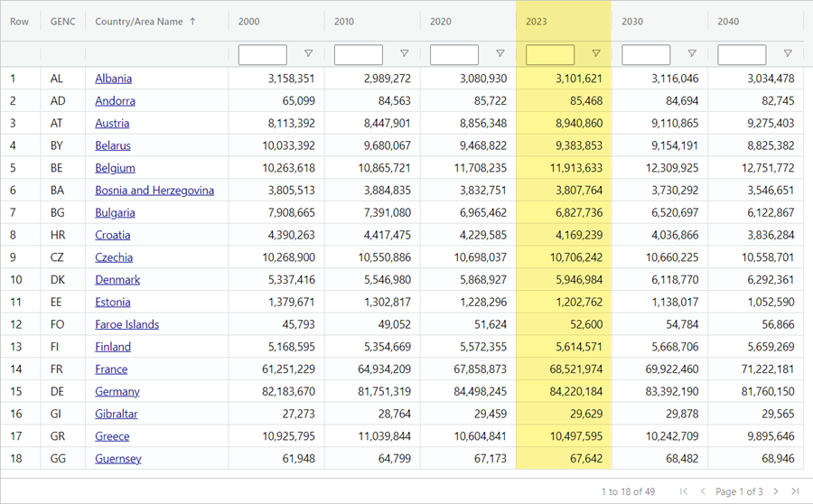
Task: Open the Bosnia and Herzegovina link
Action: (154, 191)
